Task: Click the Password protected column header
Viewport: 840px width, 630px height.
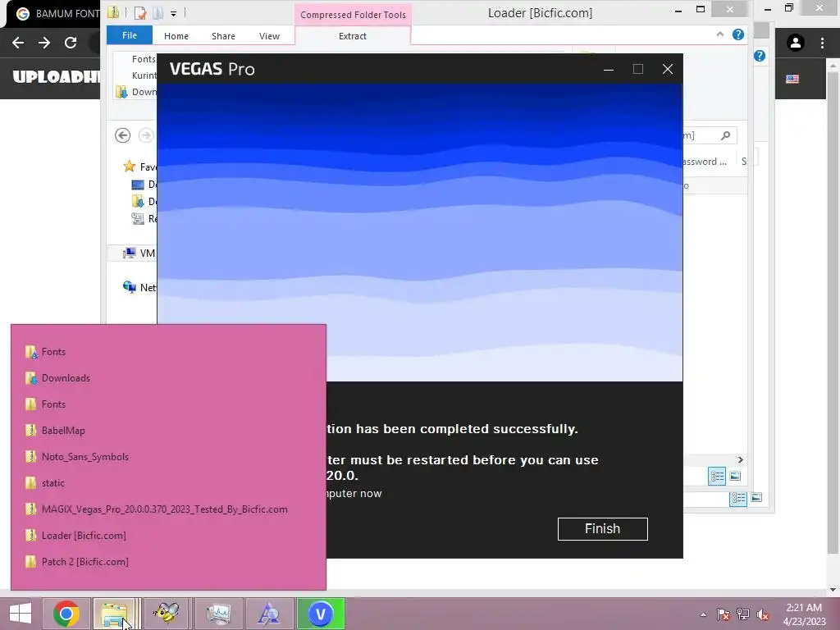Action: [705, 162]
